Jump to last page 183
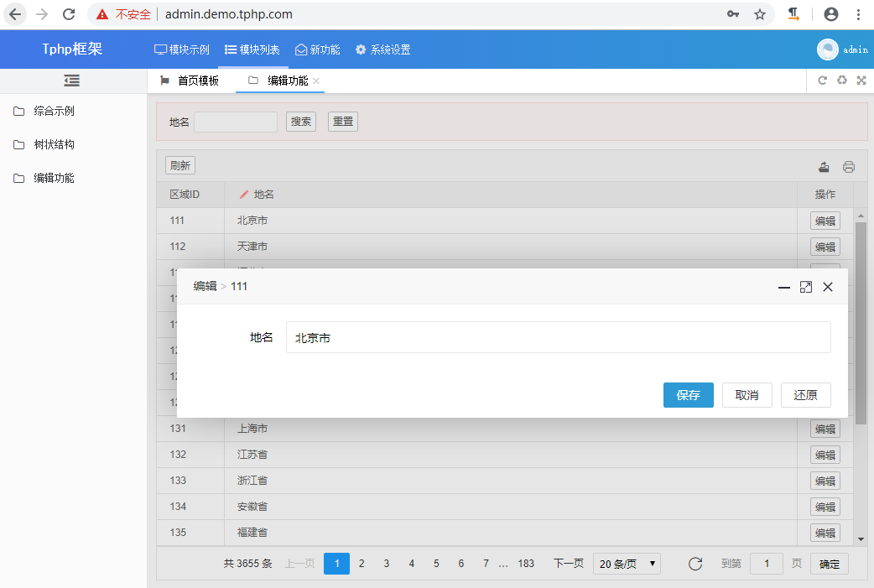 click(x=526, y=564)
